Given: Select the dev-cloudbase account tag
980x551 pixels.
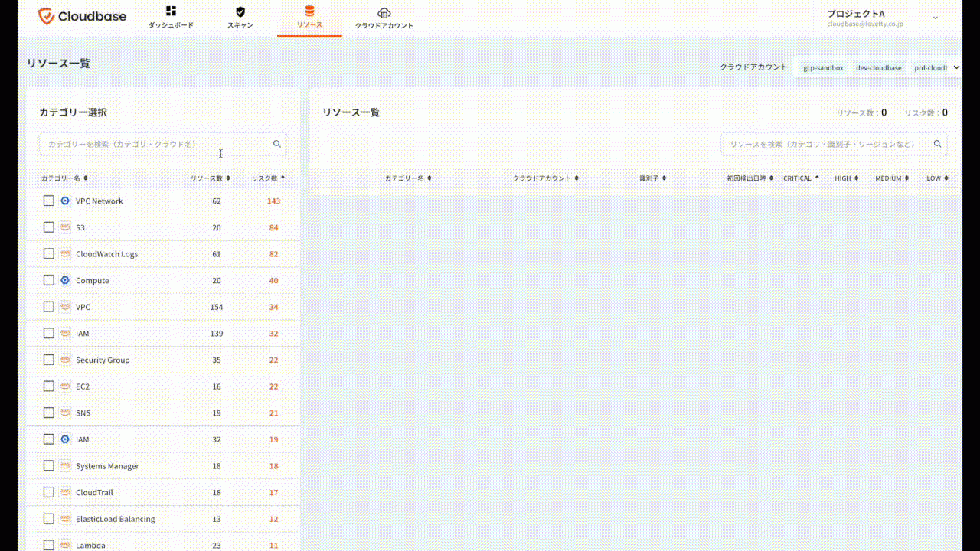Looking at the screenshot, I should (878, 68).
